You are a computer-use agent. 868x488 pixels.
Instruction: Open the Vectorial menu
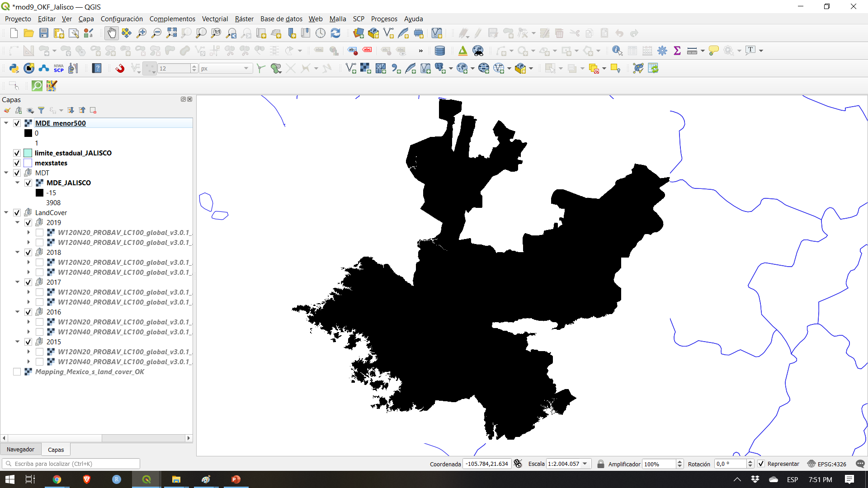[x=215, y=19]
